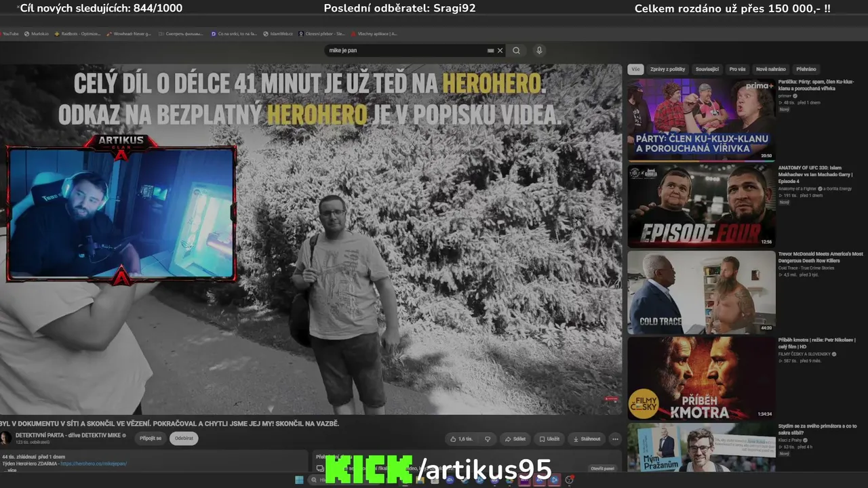Open the DETEKTIVNÍ PARTA channel avatar
The image size is (868, 488).
5,438
